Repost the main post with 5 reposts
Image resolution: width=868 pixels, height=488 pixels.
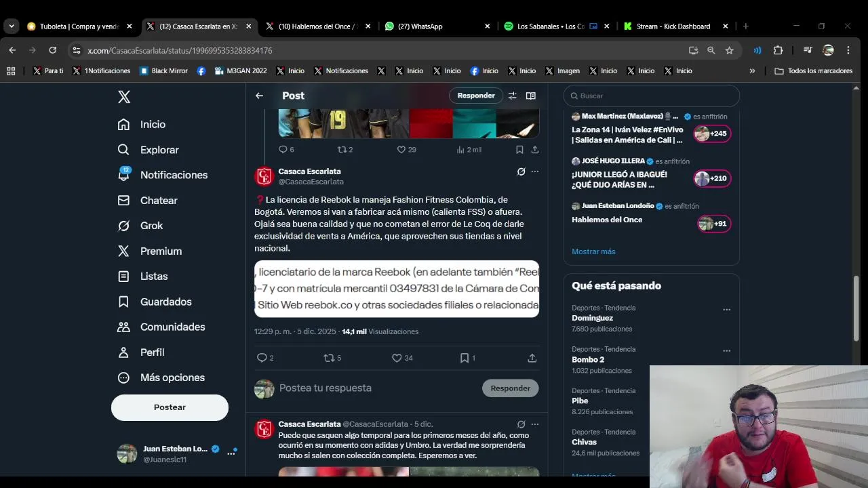(330, 358)
